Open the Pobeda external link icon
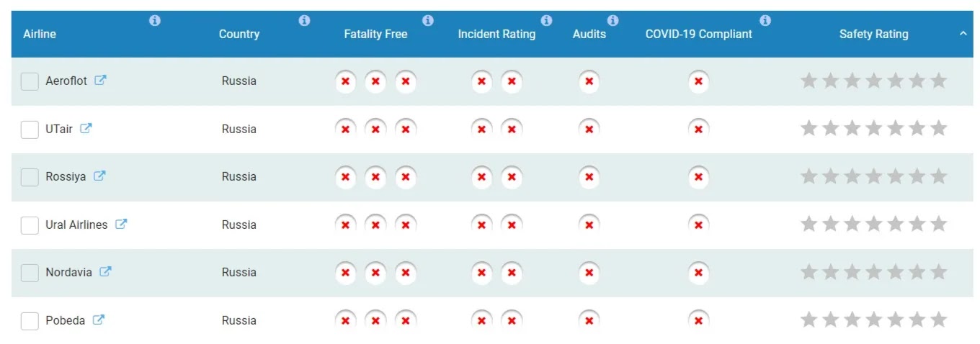The image size is (980, 344). coord(99,320)
